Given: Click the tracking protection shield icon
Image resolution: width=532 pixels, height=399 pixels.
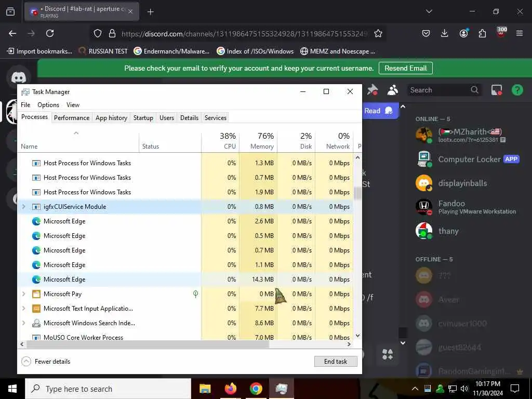Looking at the screenshot, I should click(98, 33).
